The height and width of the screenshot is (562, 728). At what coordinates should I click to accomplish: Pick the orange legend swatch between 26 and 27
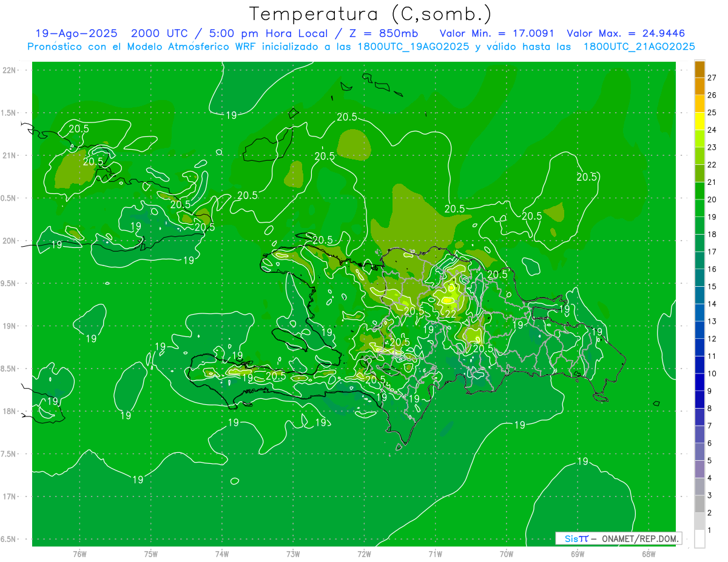click(x=699, y=87)
